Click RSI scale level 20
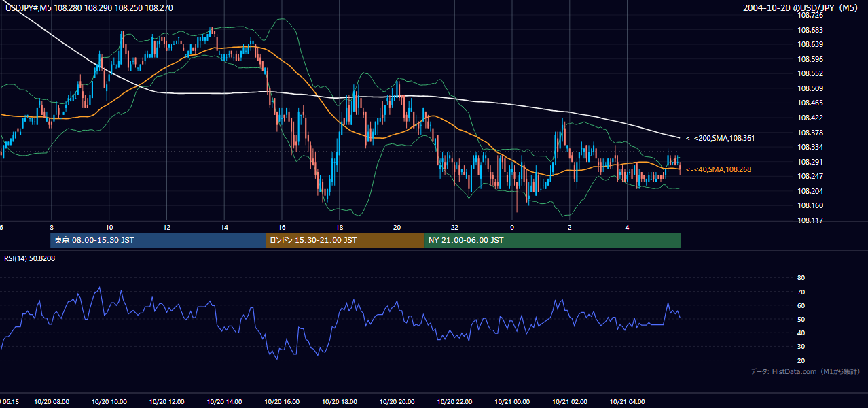Screen dimensions: 868x408 [801, 360]
